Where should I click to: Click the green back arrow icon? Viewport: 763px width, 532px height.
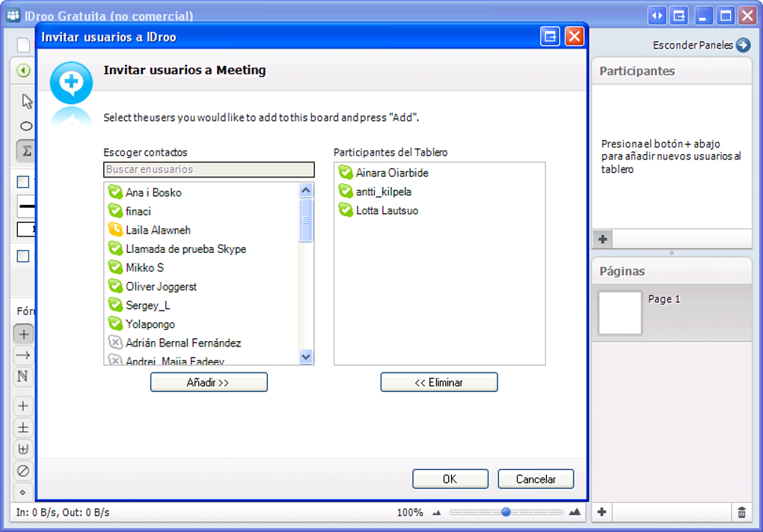(x=23, y=70)
